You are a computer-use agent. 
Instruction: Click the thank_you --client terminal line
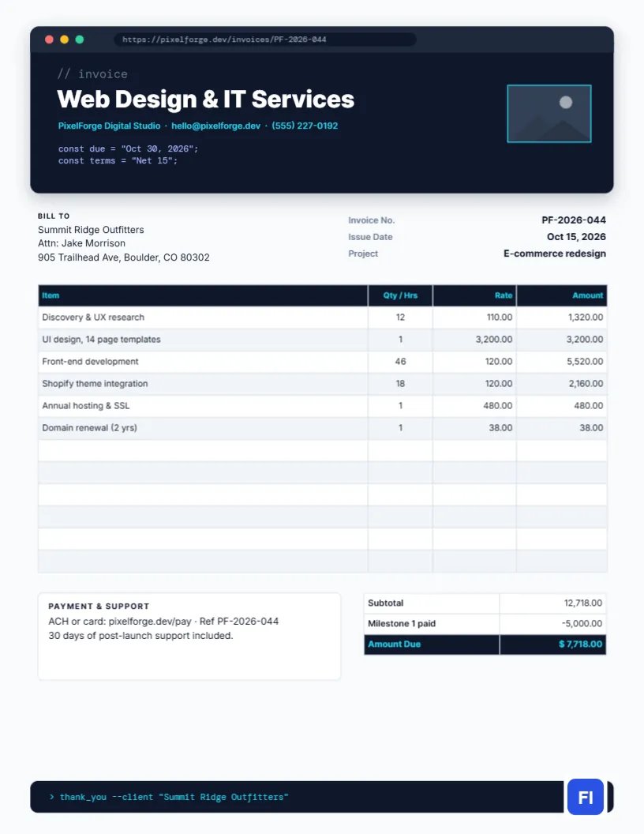tap(169, 797)
